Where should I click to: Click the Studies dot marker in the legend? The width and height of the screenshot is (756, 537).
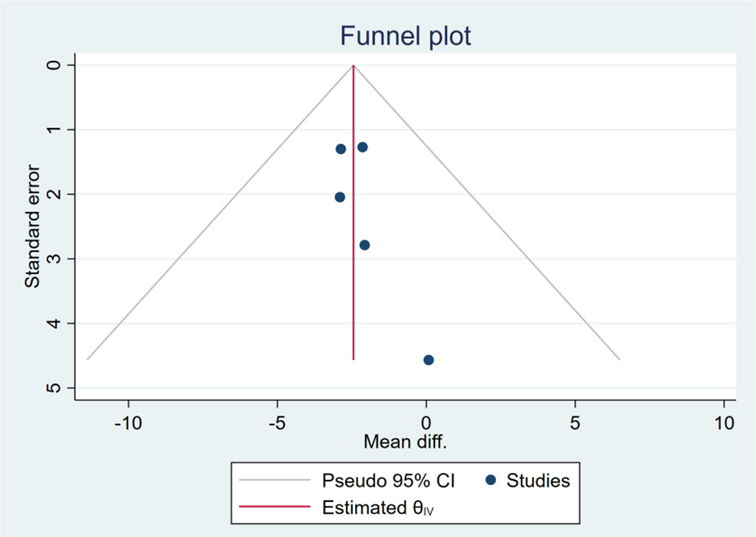pos(492,481)
